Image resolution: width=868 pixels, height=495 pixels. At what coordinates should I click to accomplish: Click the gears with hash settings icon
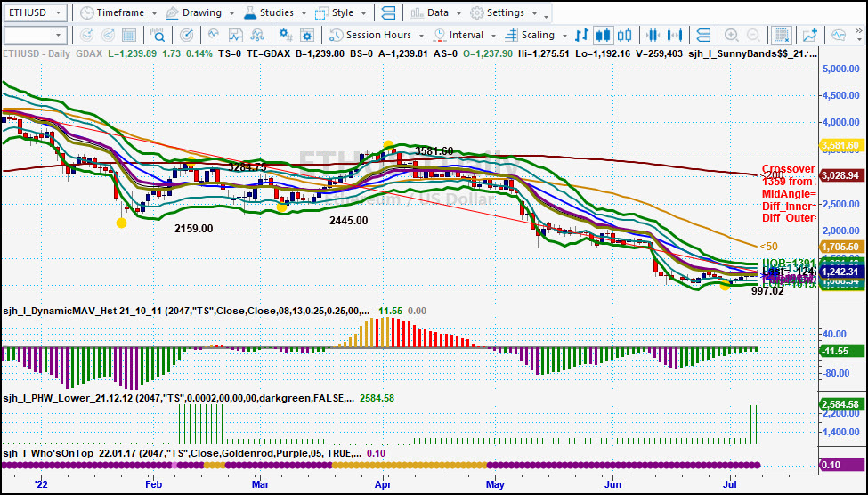(286, 35)
